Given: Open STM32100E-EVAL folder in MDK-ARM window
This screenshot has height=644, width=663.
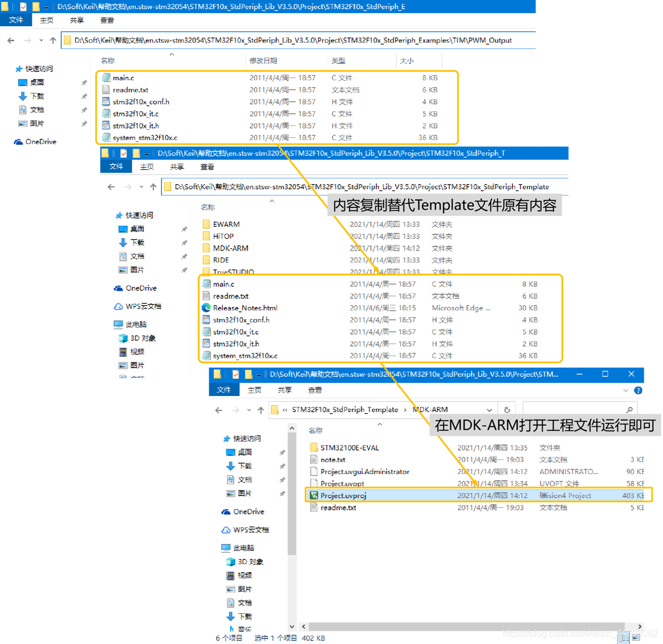Looking at the screenshot, I should click(x=349, y=447).
